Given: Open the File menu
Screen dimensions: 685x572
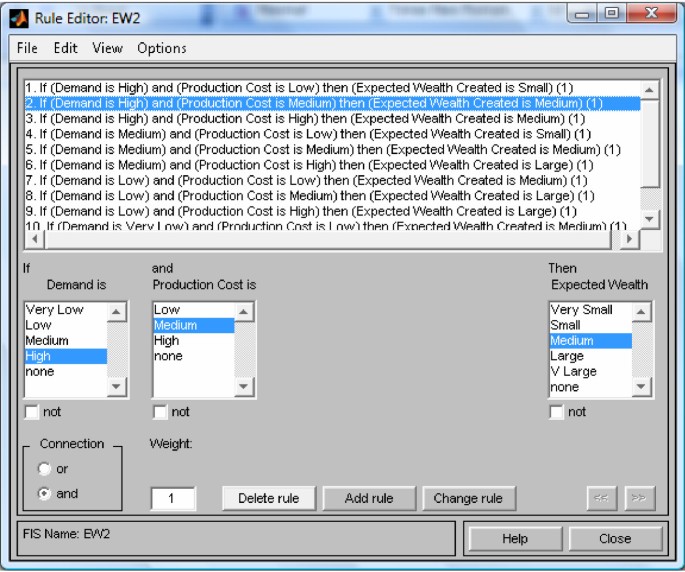Looking at the screenshot, I should (27, 48).
